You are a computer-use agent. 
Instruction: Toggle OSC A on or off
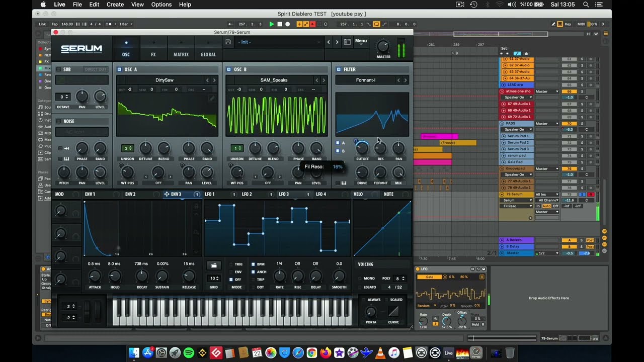[119, 69]
